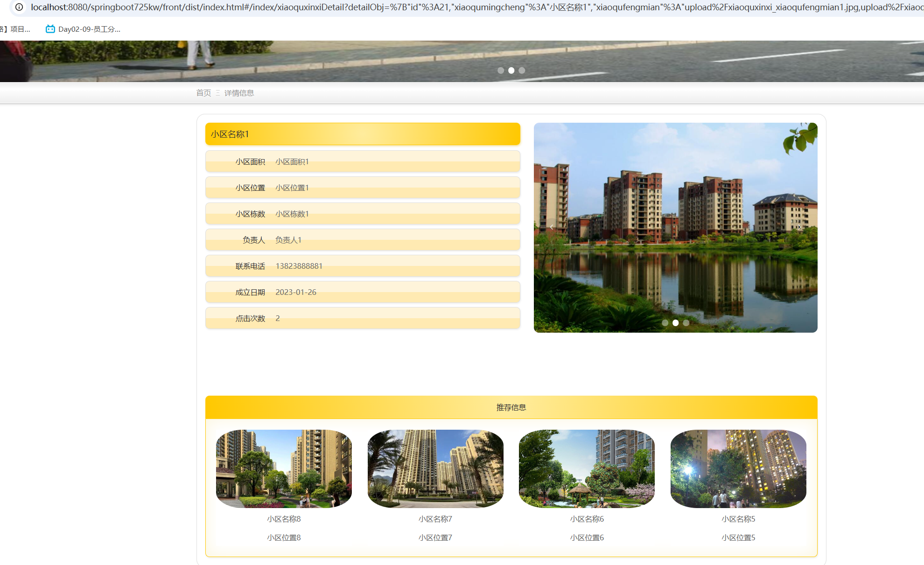924x565 pixels.
Task: Go to 首页 in the breadcrumb
Action: click(x=203, y=93)
